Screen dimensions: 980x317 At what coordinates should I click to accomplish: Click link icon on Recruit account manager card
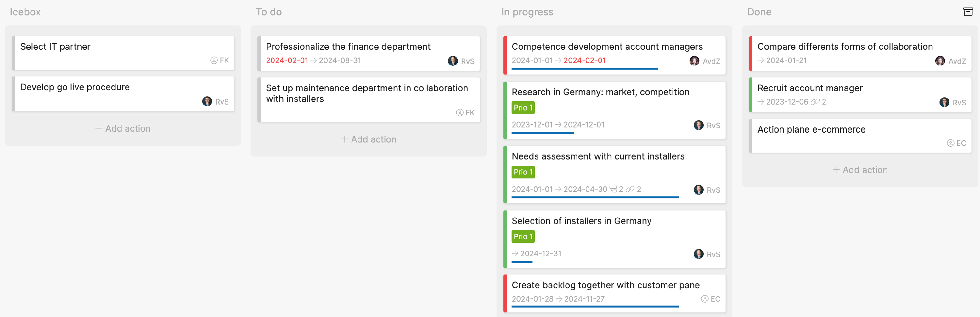[x=815, y=102]
